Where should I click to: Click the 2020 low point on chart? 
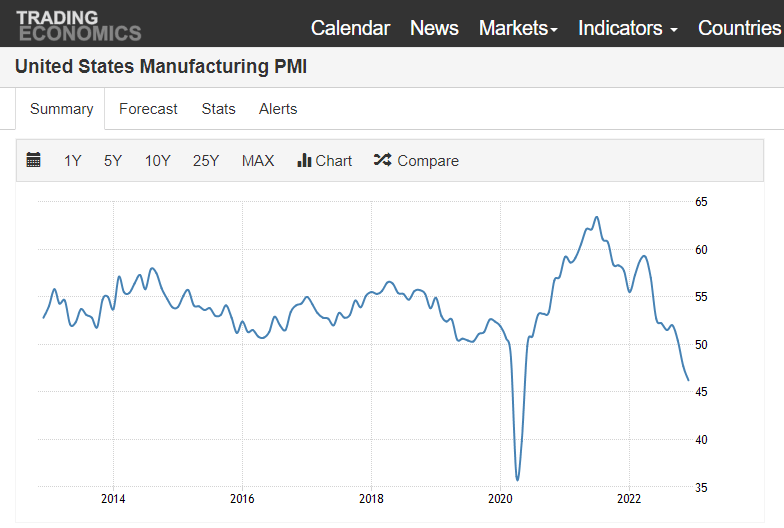(x=517, y=480)
